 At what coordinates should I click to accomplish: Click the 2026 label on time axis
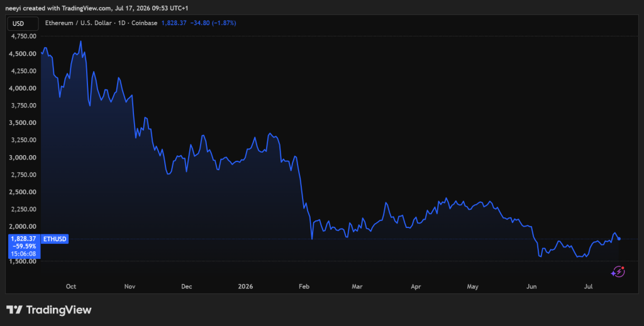coord(246,286)
